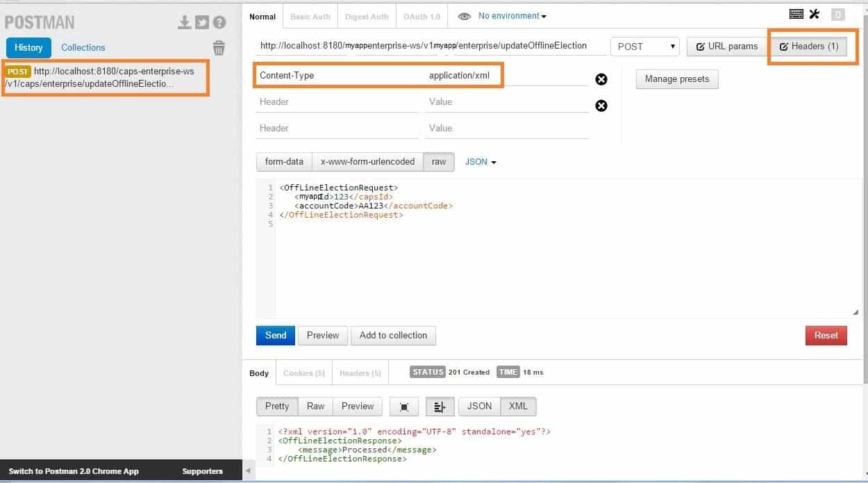This screenshot has width=868, height=483.
Task: Open the settings wrench icon
Action: click(x=814, y=13)
